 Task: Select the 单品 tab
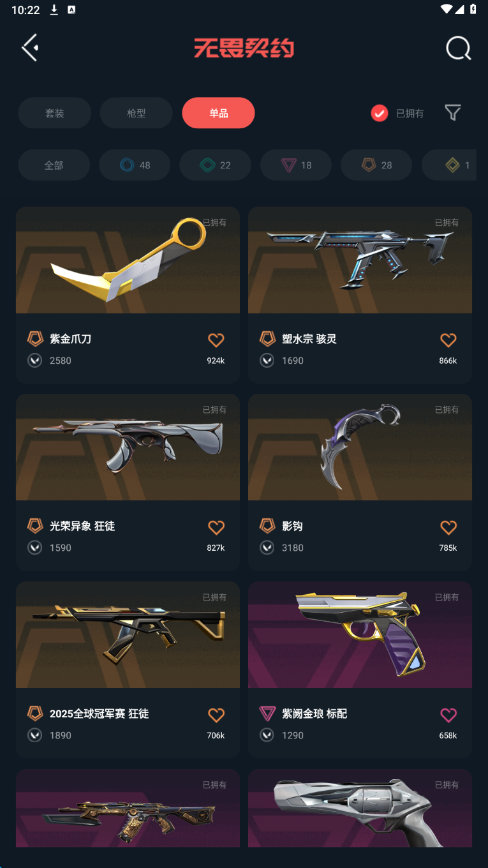pyautogui.click(x=218, y=113)
